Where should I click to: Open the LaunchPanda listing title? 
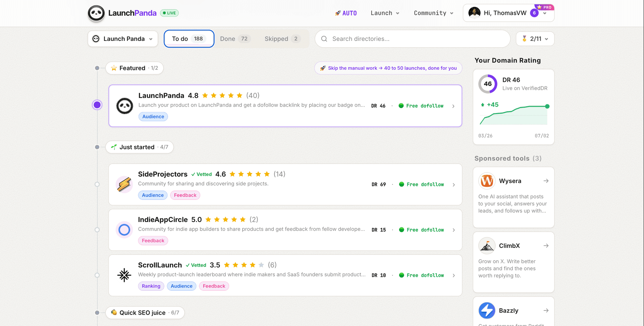(161, 96)
